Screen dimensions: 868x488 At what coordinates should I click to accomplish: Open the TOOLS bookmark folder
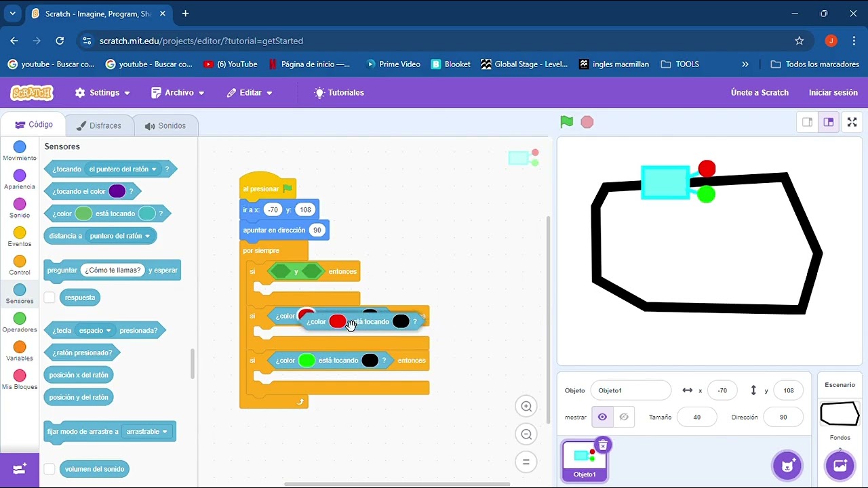(x=679, y=64)
